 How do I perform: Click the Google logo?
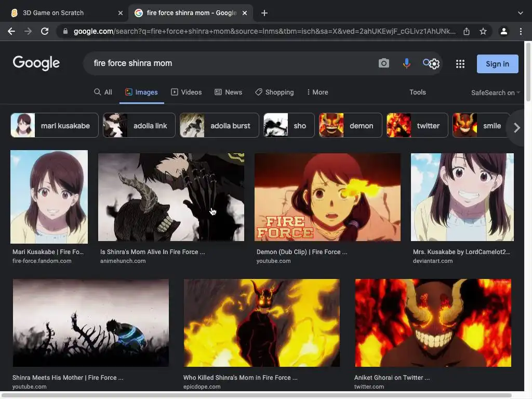coord(36,63)
